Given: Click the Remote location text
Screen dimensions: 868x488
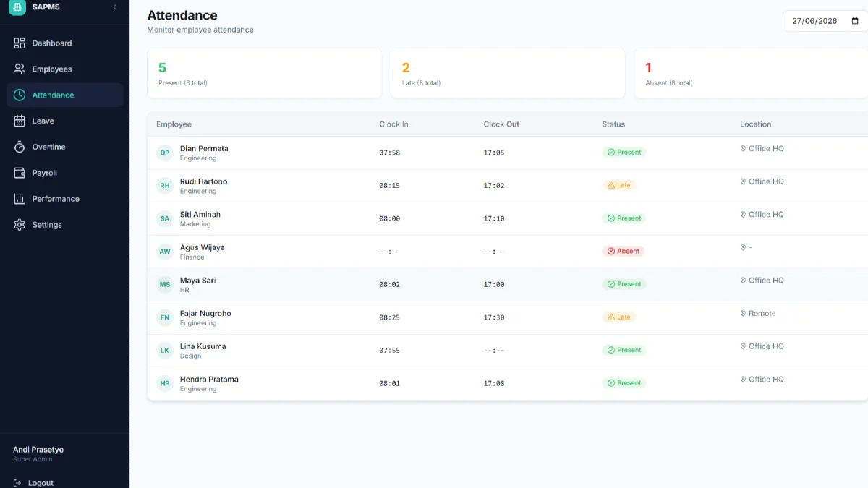Looking at the screenshot, I should coord(762,314).
